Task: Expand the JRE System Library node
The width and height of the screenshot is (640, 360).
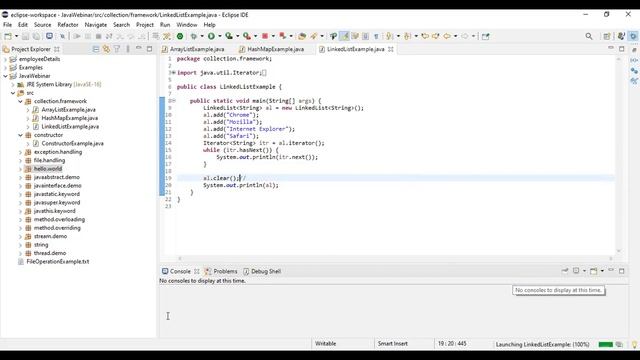Action: 13,84
